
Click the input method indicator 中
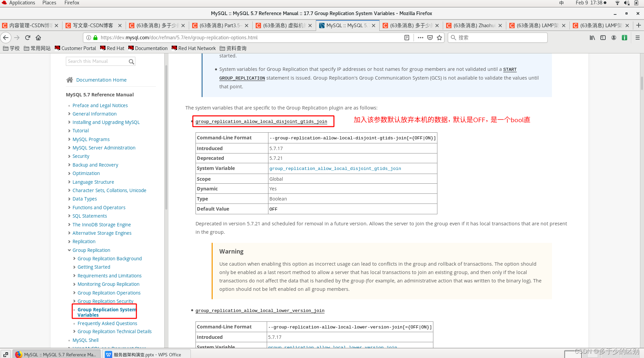pos(561,3)
